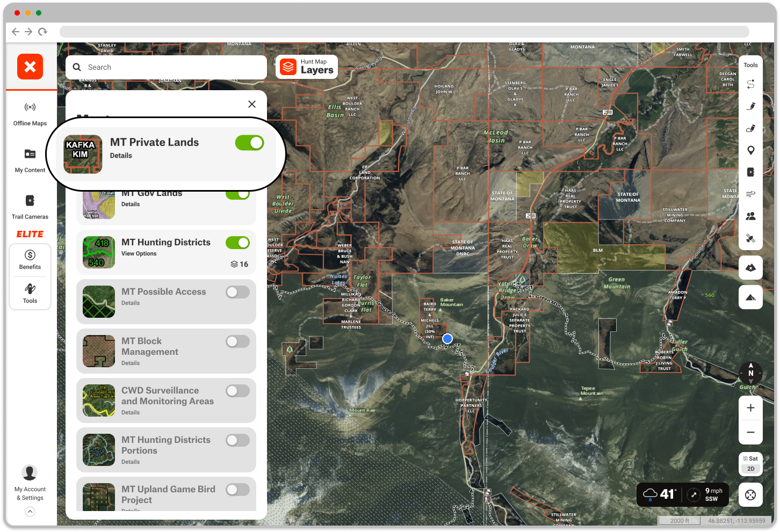Turn off the MT Gov Lands toggle
This screenshot has height=532, width=780.
237,194
